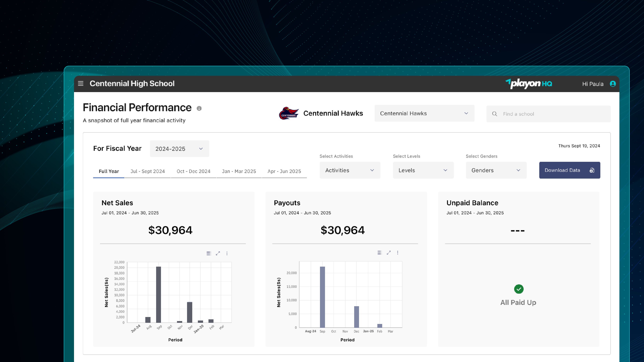Open the Centennial Hawks school dropdown
Viewport: 644px width, 362px height.
point(424,113)
